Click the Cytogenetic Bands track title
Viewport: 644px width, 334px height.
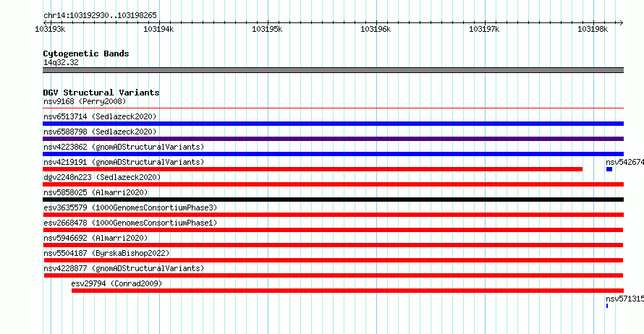[x=86, y=53]
